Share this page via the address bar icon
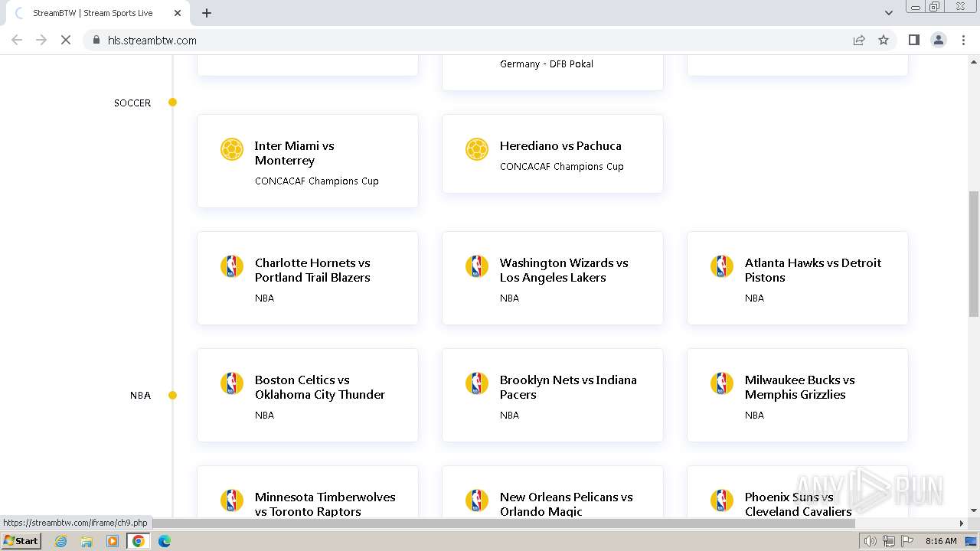The height and width of the screenshot is (551, 980). (859, 40)
